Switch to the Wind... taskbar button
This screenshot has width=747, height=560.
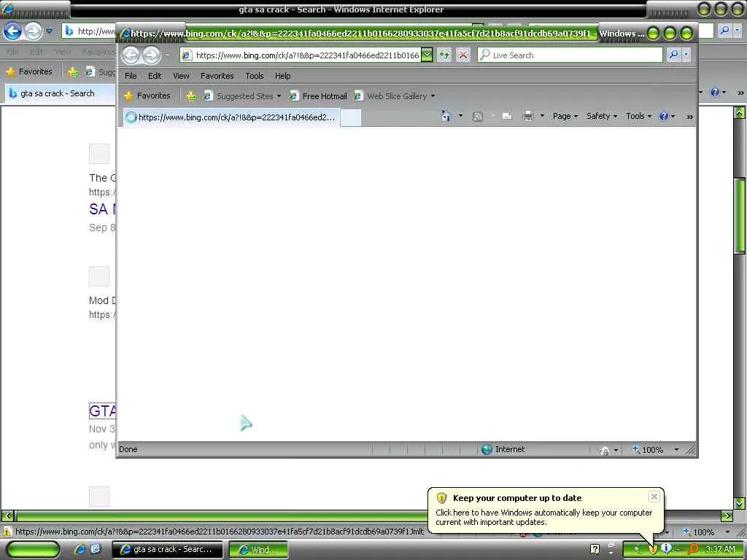pyautogui.click(x=259, y=549)
